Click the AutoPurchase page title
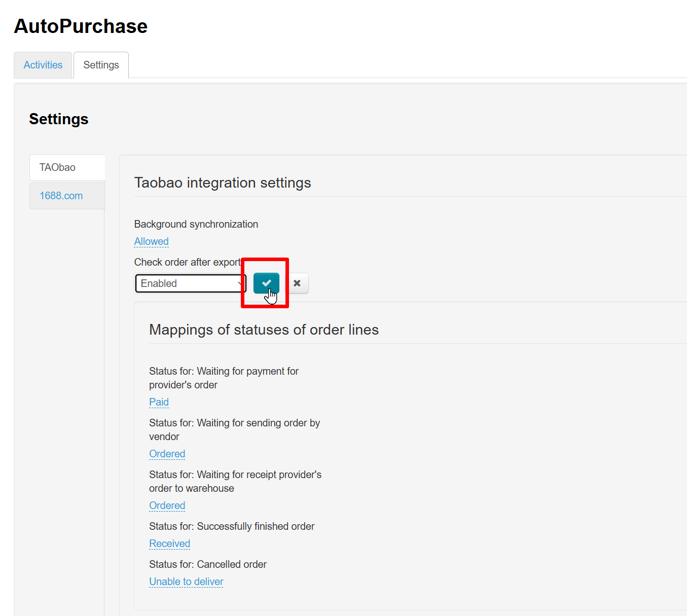 click(x=81, y=26)
